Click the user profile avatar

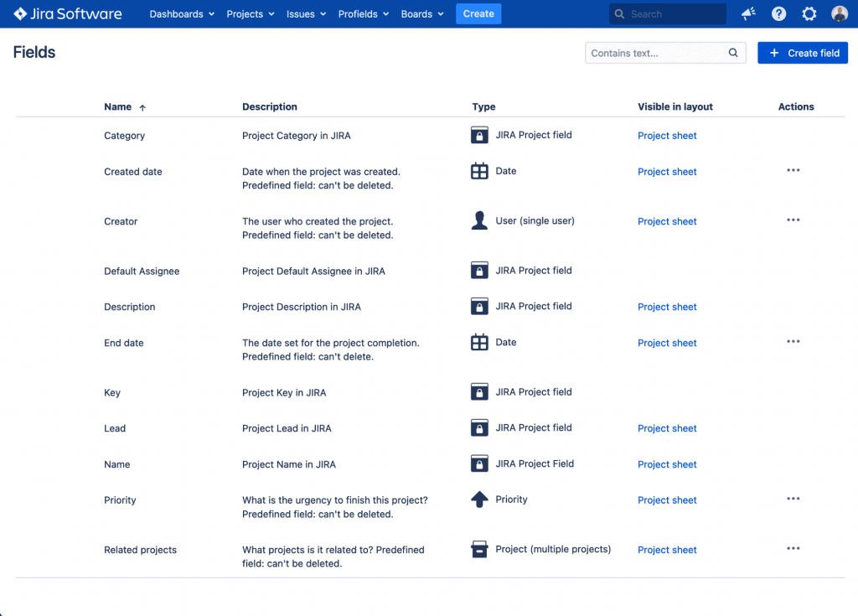tap(839, 14)
